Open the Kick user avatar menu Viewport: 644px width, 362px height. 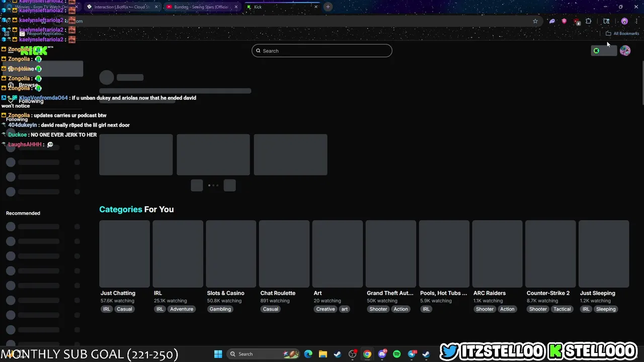[625, 51]
